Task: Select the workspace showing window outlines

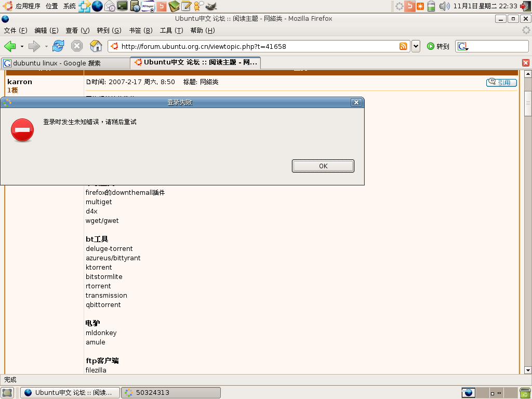Action: coord(496,393)
